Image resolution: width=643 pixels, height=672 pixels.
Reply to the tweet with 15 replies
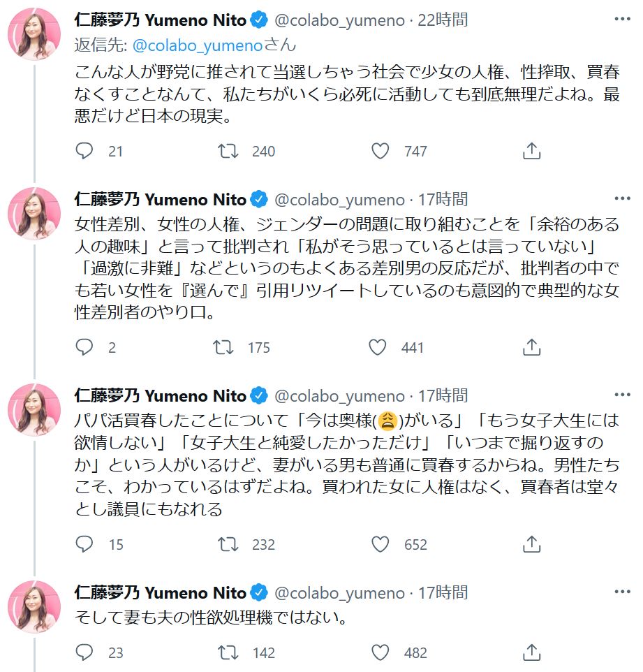(x=84, y=544)
